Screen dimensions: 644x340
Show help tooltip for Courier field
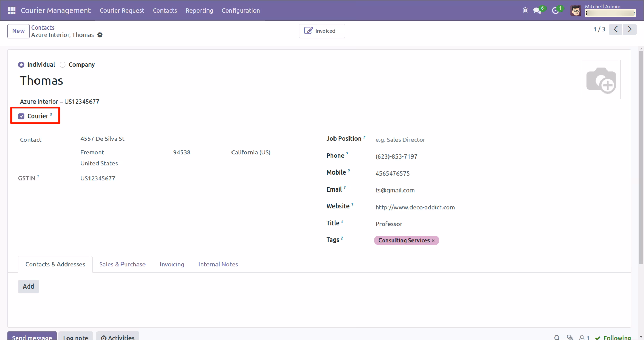(x=51, y=114)
